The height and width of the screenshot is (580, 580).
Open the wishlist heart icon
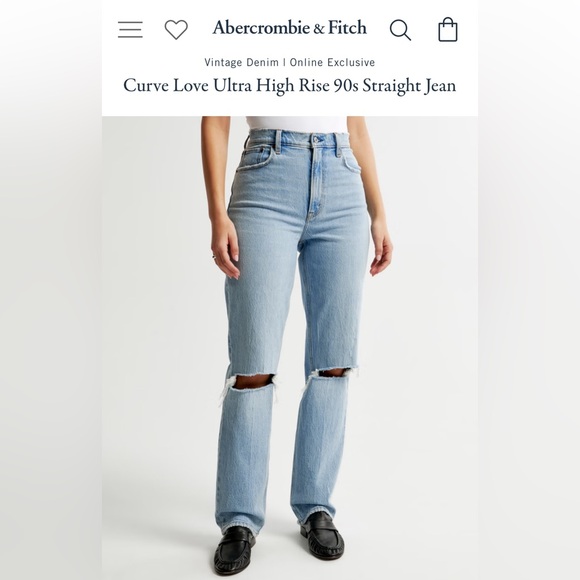[176, 30]
